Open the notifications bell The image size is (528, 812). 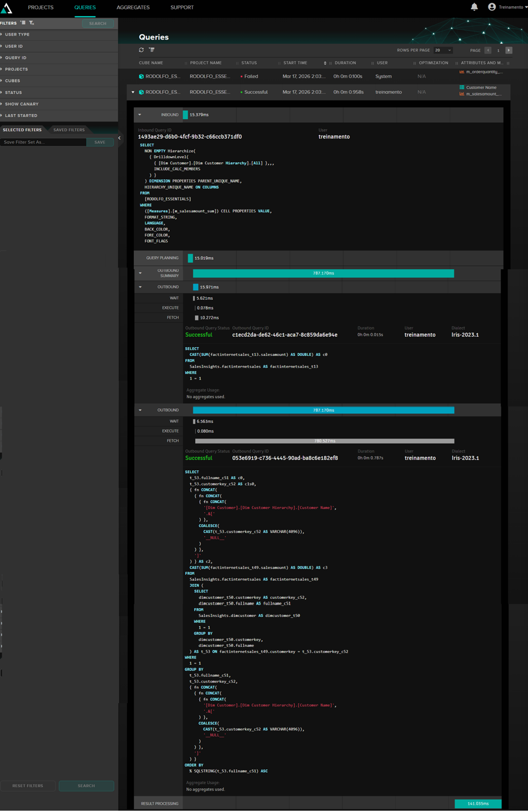474,7
